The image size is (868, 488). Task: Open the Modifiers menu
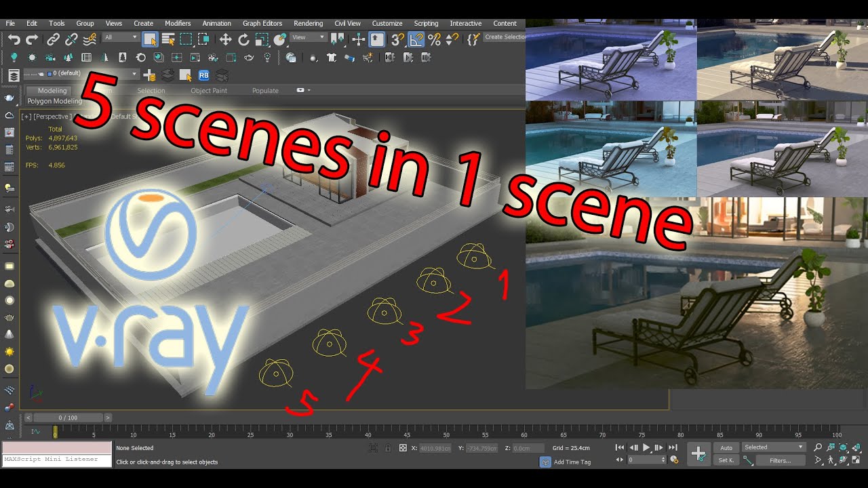point(178,23)
